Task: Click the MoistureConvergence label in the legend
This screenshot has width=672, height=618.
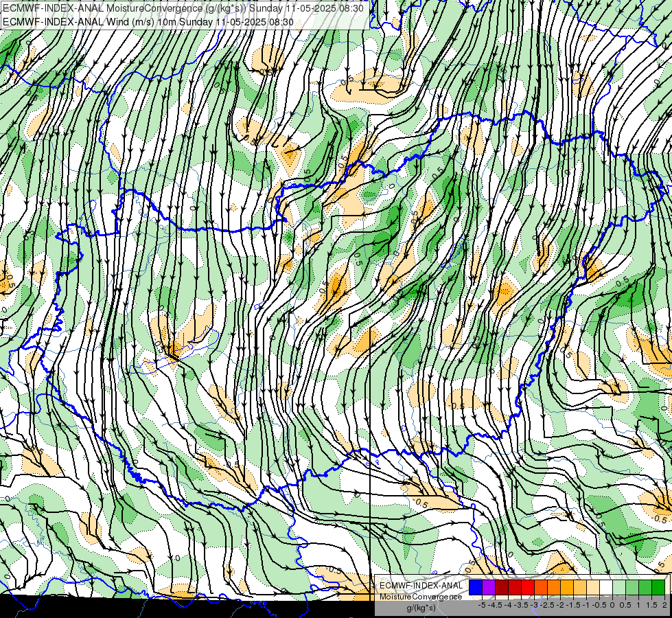Action: click(421, 597)
